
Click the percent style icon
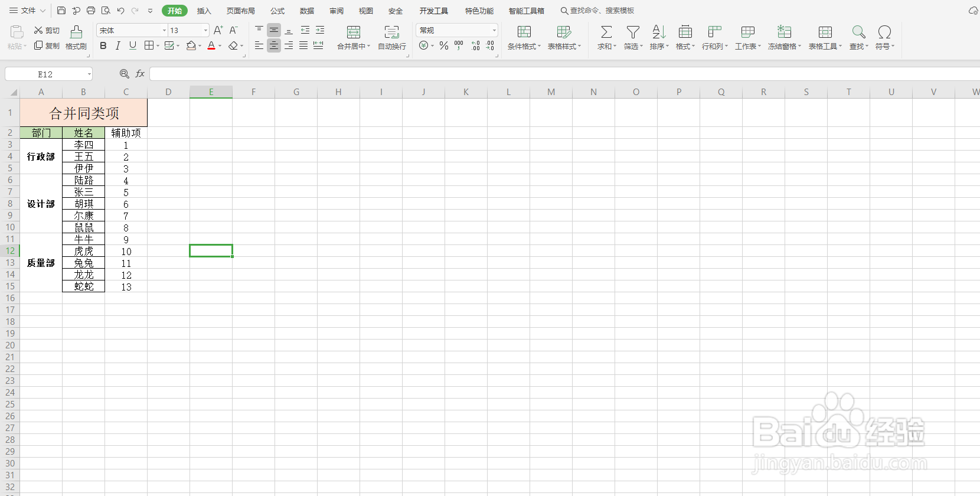click(x=444, y=45)
